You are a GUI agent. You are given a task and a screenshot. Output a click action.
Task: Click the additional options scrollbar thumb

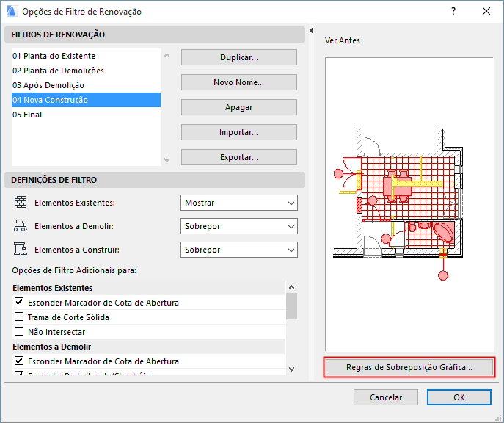291,306
